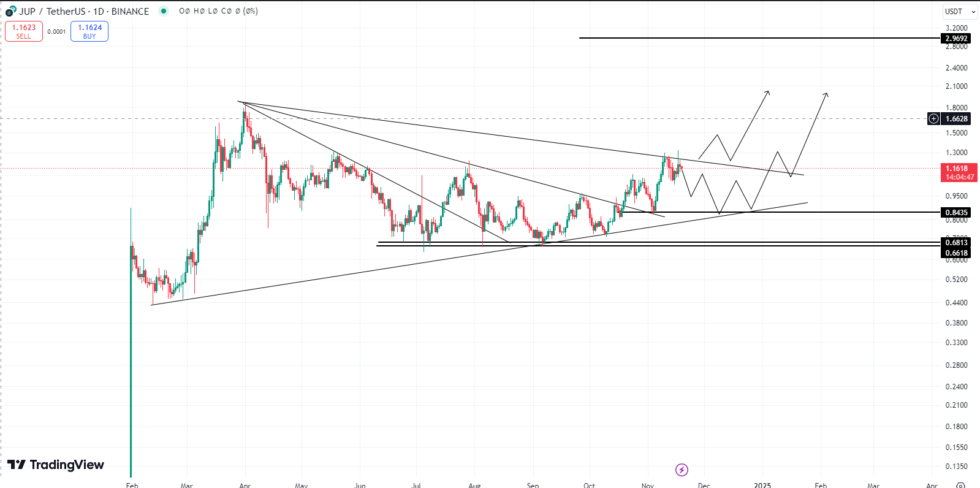Screen dimensions: 980x488
Task: Click the 3.2000 price scale label
Action: pos(956,28)
